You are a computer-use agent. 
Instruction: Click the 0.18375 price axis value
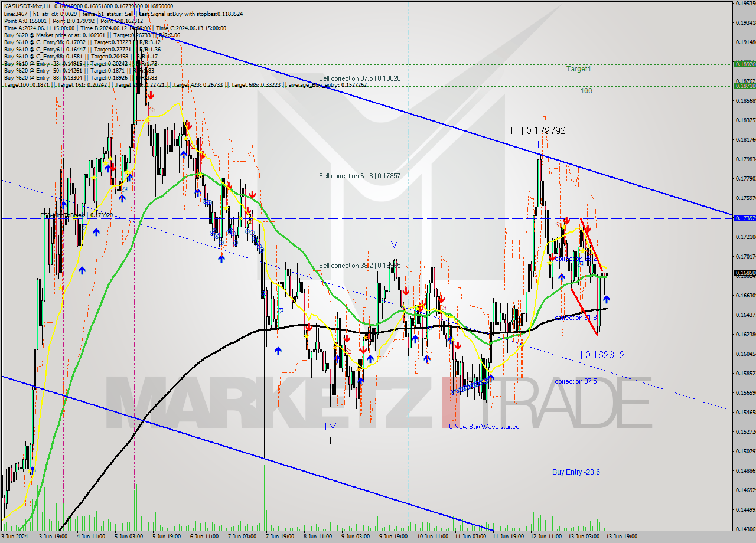click(x=745, y=120)
